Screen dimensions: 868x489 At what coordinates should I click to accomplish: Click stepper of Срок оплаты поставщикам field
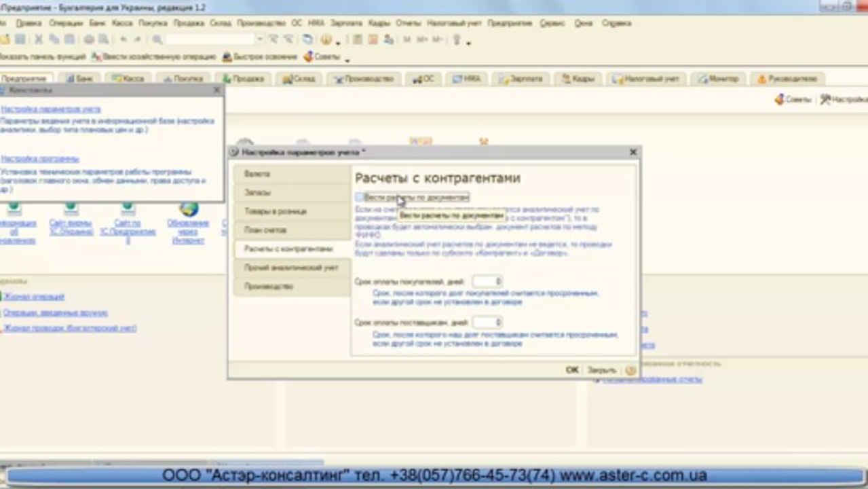pos(499,322)
